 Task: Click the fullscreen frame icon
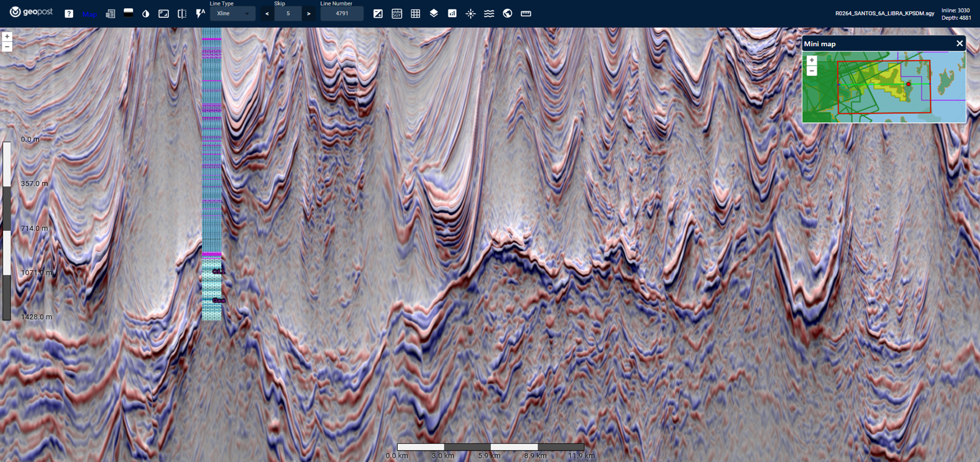(x=163, y=14)
